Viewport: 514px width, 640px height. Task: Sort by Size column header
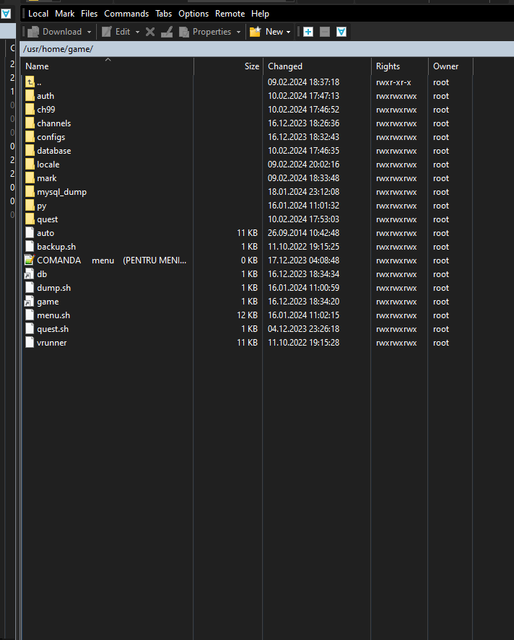tap(228, 67)
